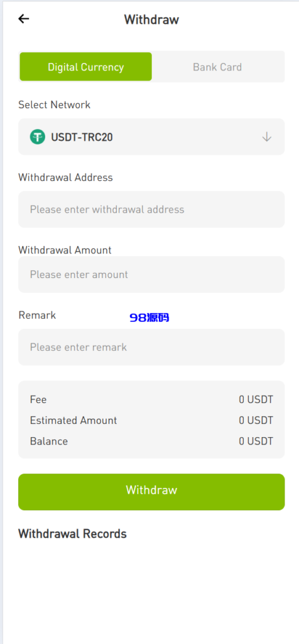Viewport: 299px width, 644px height.
Task: Open the USDT-TRC20 network dropdown
Action: pos(151,136)
